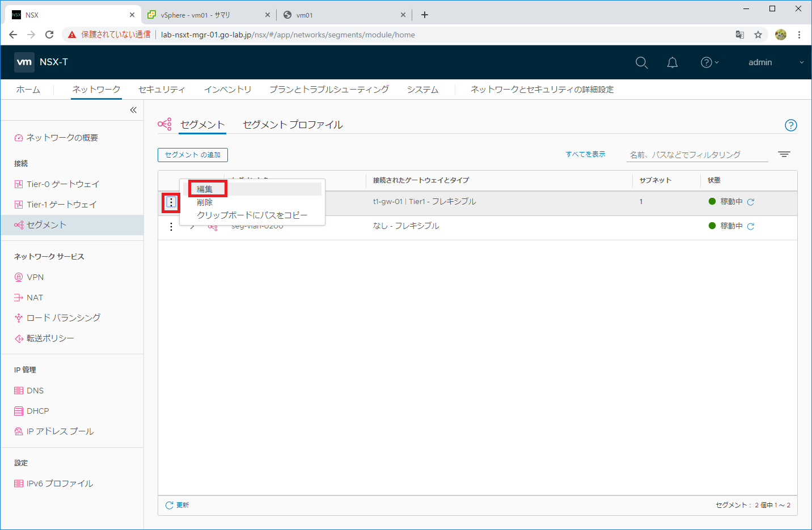Reload the page with the browser refresh icon

click(49, 35)
